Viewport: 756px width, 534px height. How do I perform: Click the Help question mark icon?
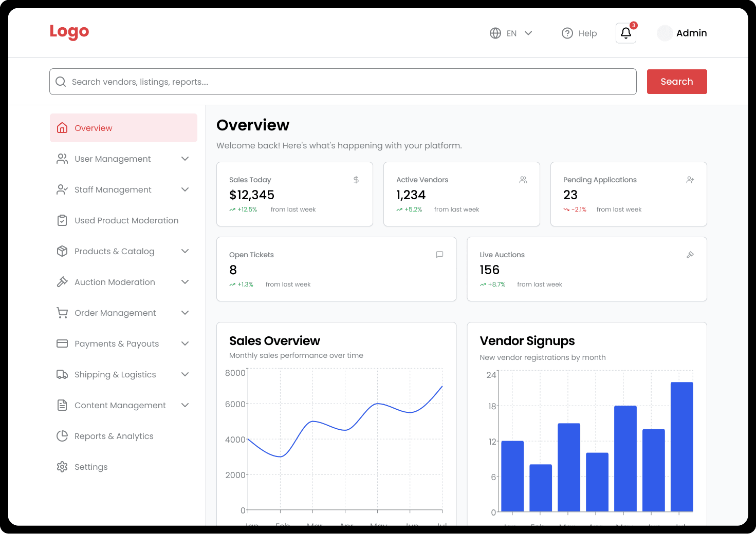click(567, 33)
